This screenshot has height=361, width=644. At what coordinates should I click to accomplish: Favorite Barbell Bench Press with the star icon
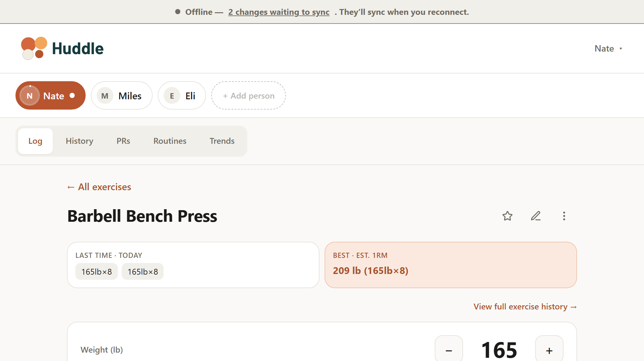point(507,216)
